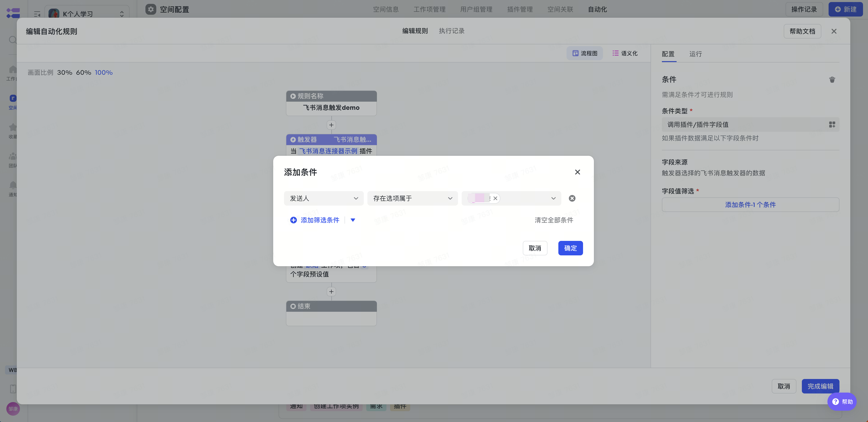
Task: Open the 飞书消息连接器示例 link
Action: tap(328, 151)
